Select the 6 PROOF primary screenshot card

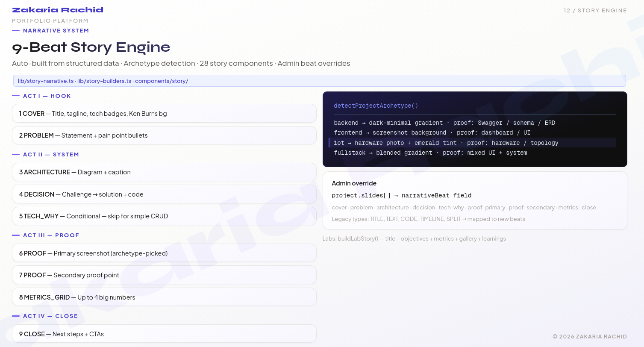pos(164,253)
